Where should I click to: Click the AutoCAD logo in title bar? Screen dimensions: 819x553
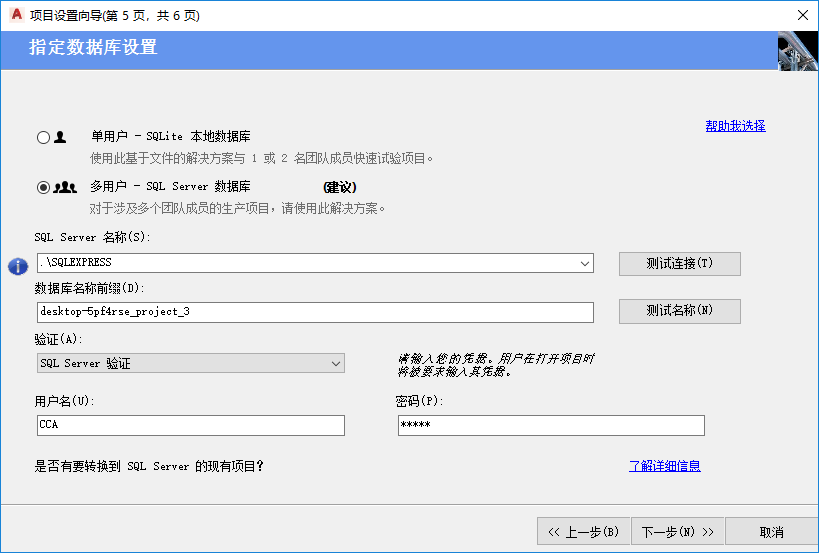tap(16, 15)
